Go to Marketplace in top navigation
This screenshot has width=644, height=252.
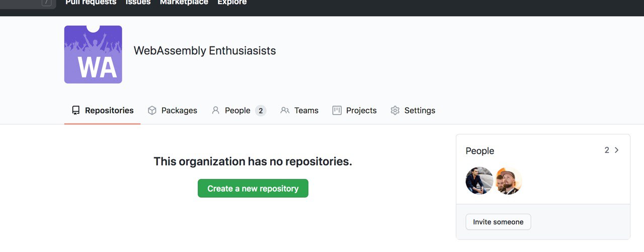pyautogui.click(x=184, y=3)
